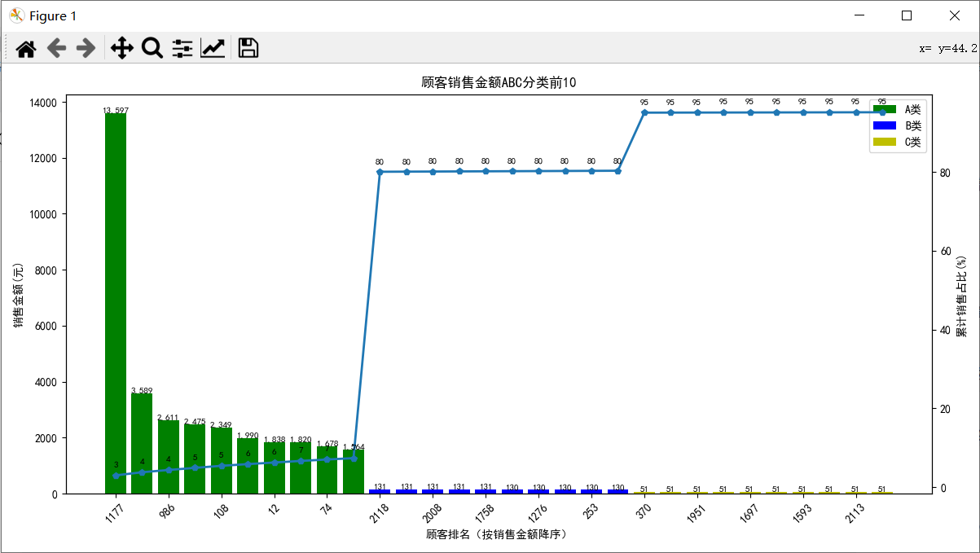Click the right y-axis tick label 60
The height and width of the screenshot is (553, 980).
pos(945,251)
